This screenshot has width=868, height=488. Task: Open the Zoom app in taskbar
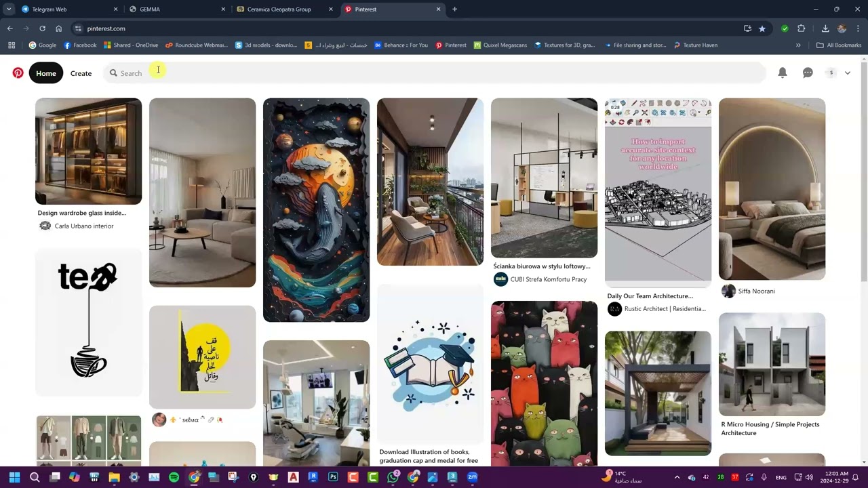(x=472, y=477)
